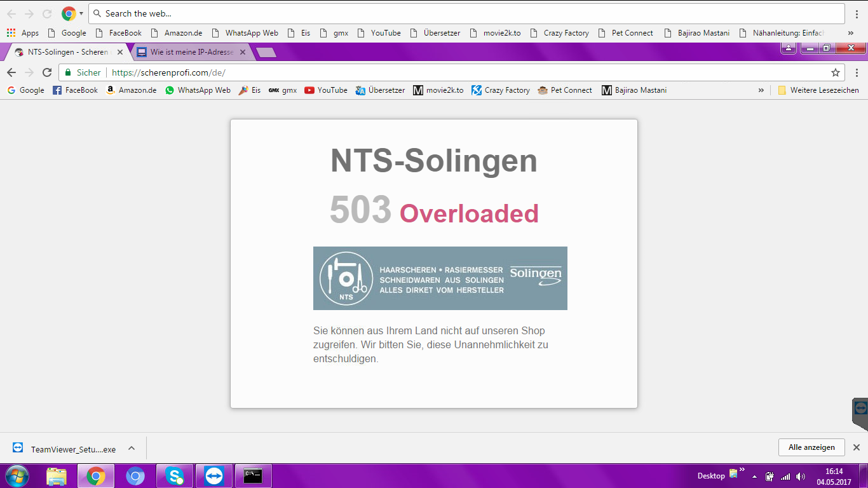
Task: Open the Chrome menu beside the bookmark star
Action: click(x=856, y=72)
